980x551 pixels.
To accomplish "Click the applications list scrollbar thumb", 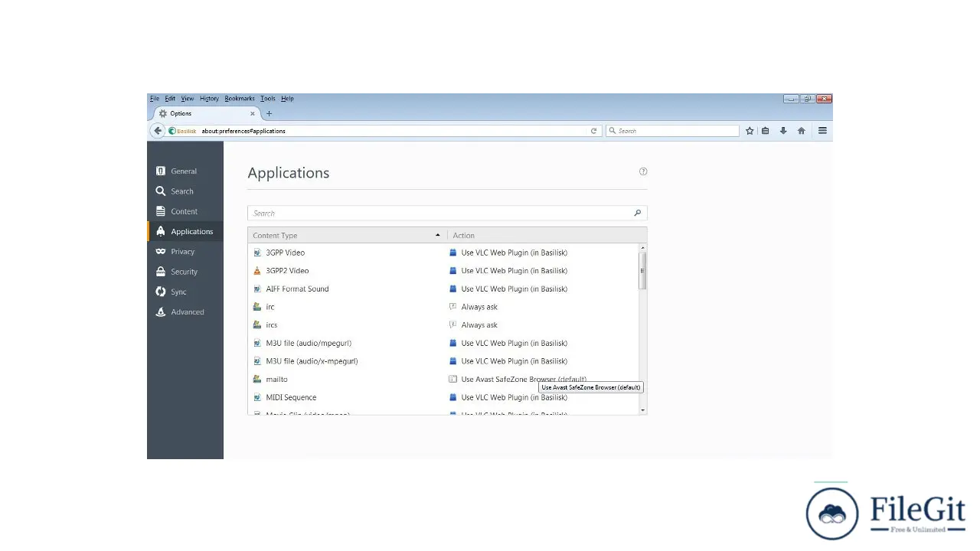I will click(x=643, y=271).
